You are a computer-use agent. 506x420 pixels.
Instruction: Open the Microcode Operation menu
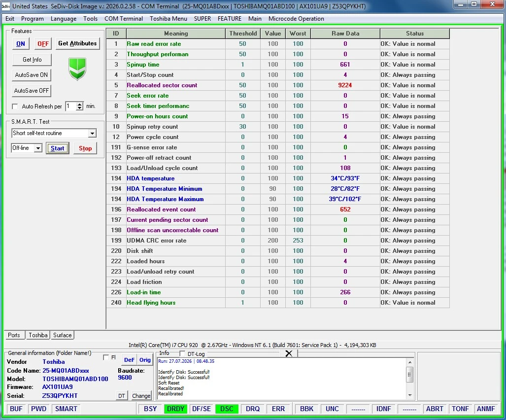[x=296, y=19]
